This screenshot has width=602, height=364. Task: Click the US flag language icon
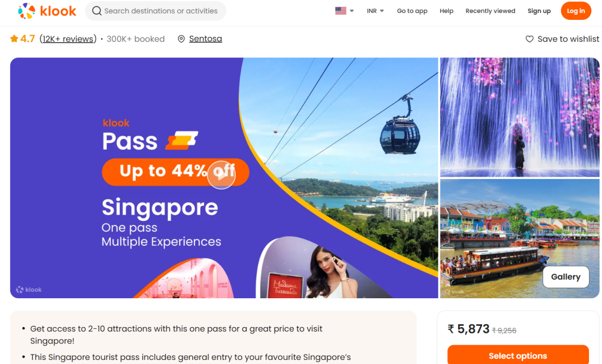pos(340,11)
